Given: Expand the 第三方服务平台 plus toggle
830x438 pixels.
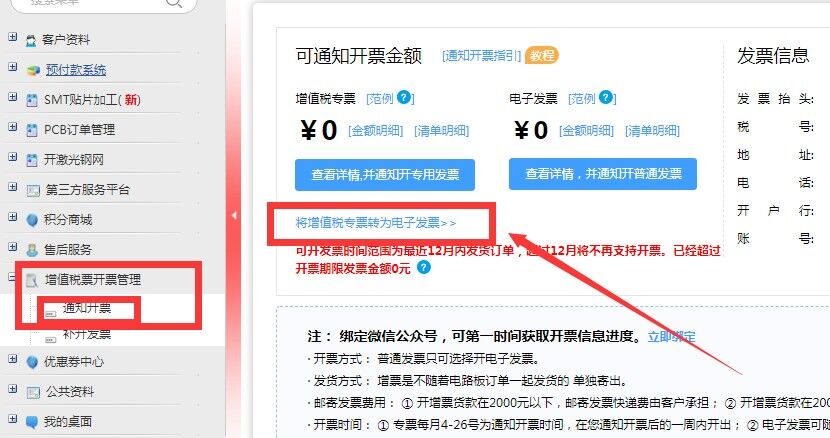Looking at the screenshot, I should [x=13, y=187].
